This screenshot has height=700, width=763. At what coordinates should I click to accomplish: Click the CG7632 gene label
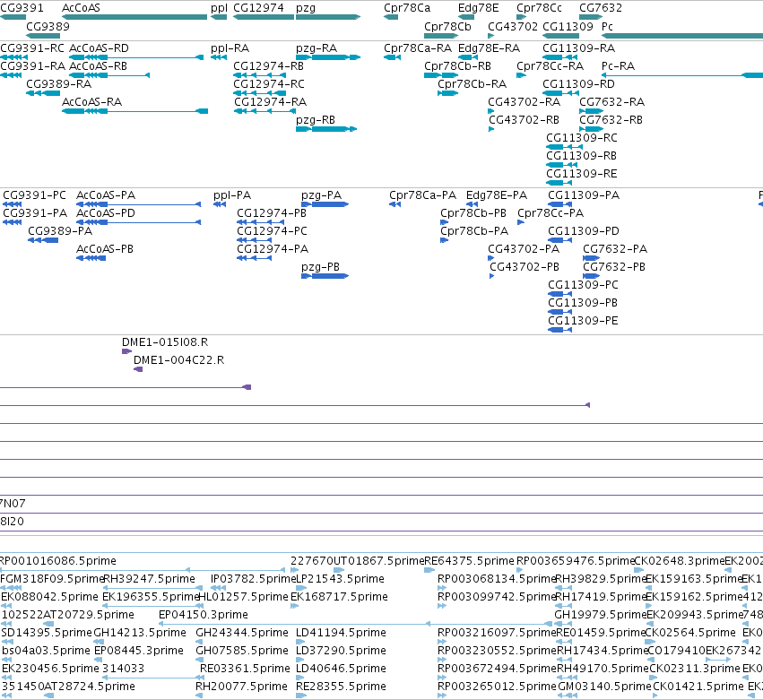[601, 8]
